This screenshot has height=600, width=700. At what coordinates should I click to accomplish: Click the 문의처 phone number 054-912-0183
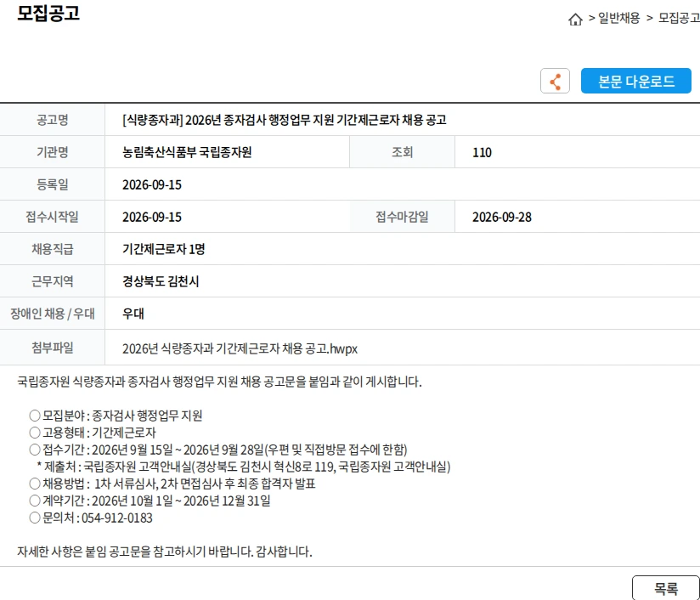click(x=117, y=518)
